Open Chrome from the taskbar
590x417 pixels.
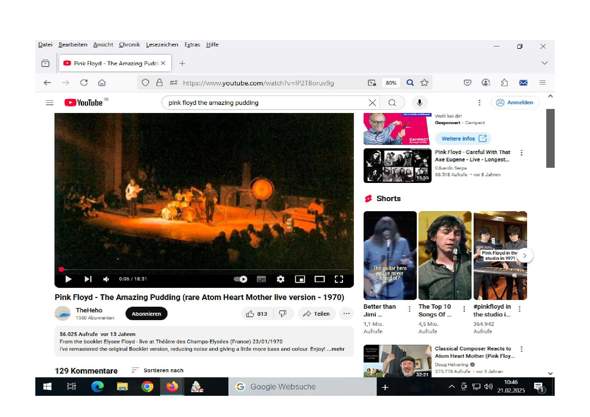click(147, 387)
